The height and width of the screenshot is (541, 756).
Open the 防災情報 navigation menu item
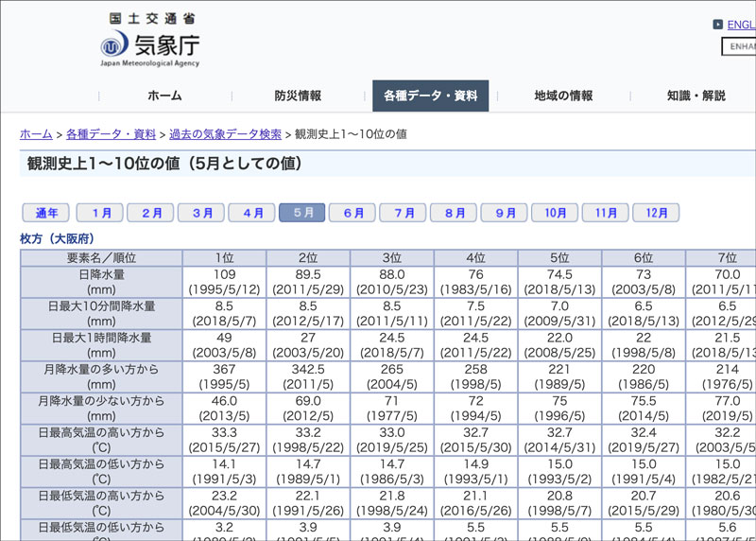(298, 96)
